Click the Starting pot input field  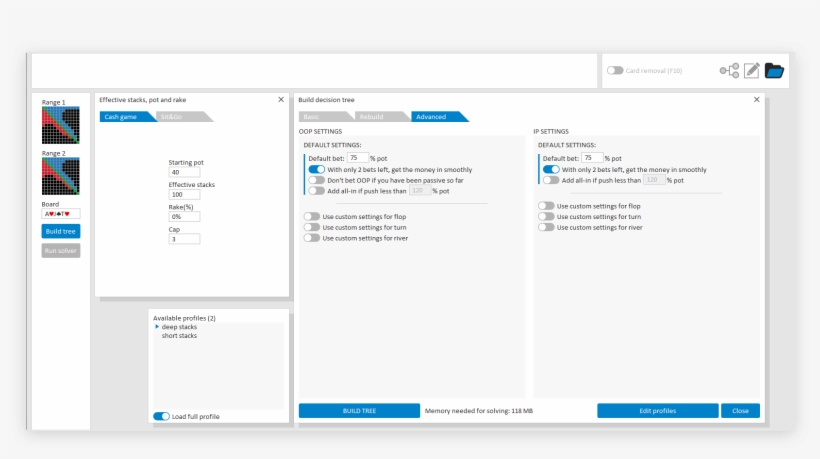(185, 172)
